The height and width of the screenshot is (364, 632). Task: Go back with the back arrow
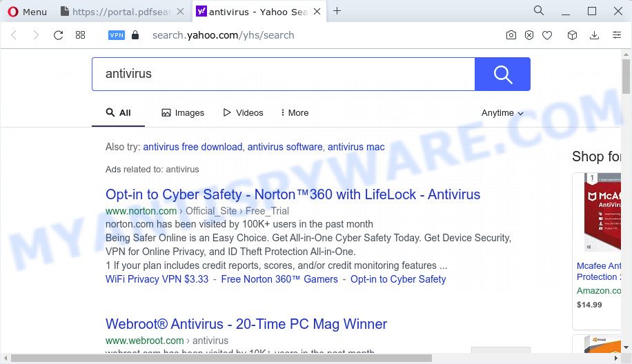click(x=14, y=35)
